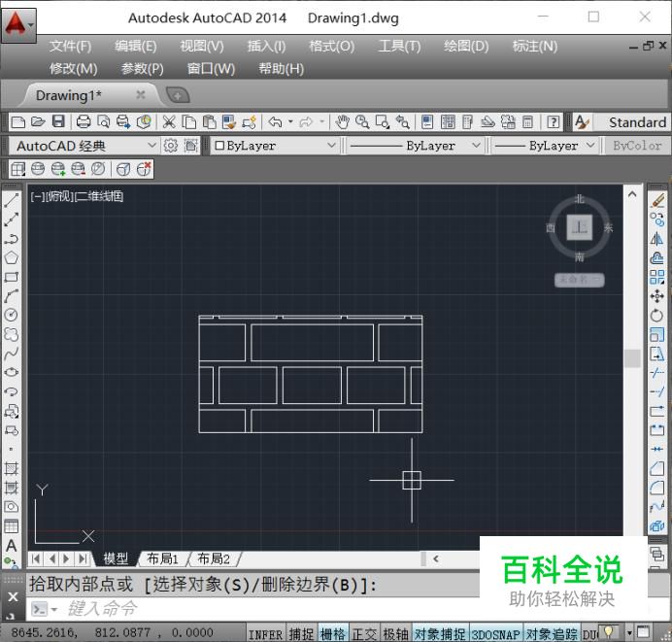Image resolution: width=672 pixels, height=642 pixels.
Task: Toggle 栅格 grid display in status bar
Action: tap(333, 633)
